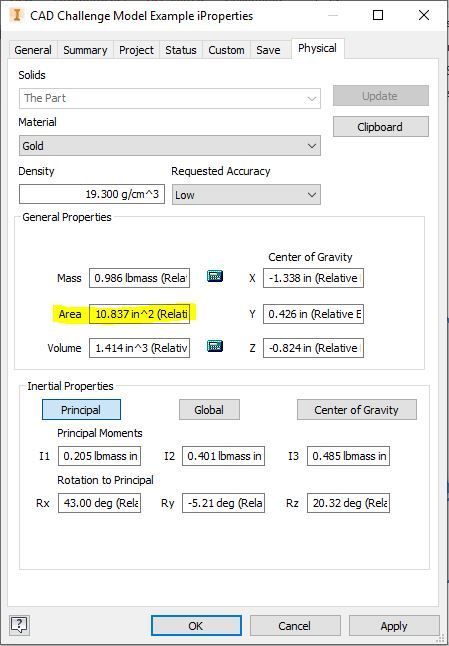Click the I3 principal moment field
The image size is (449, 646).
pos(348,456)
